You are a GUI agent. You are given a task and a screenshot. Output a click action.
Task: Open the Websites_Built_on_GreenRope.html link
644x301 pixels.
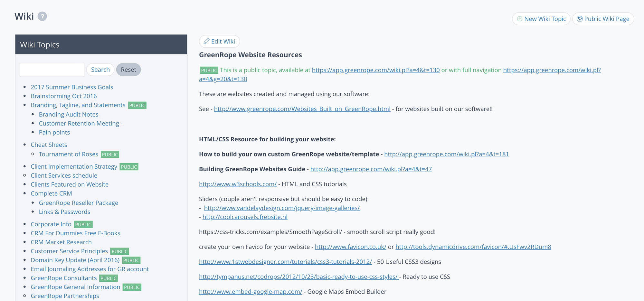pos(302,109)
